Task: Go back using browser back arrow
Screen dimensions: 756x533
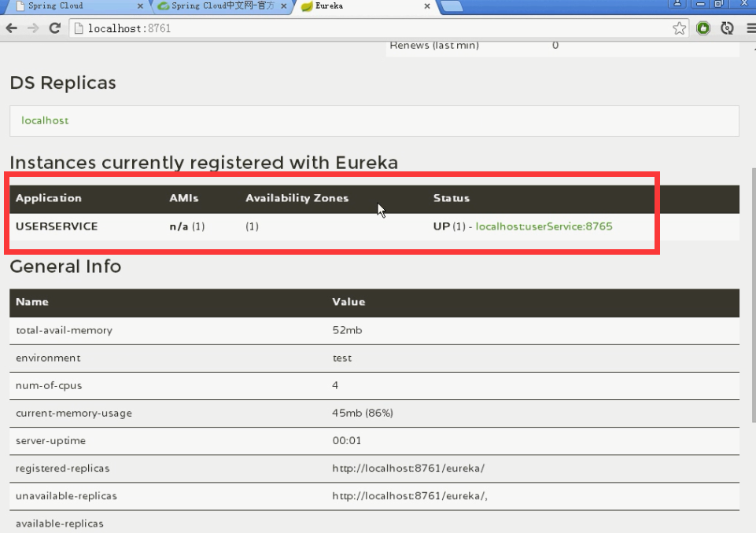Action: (12, 28)
